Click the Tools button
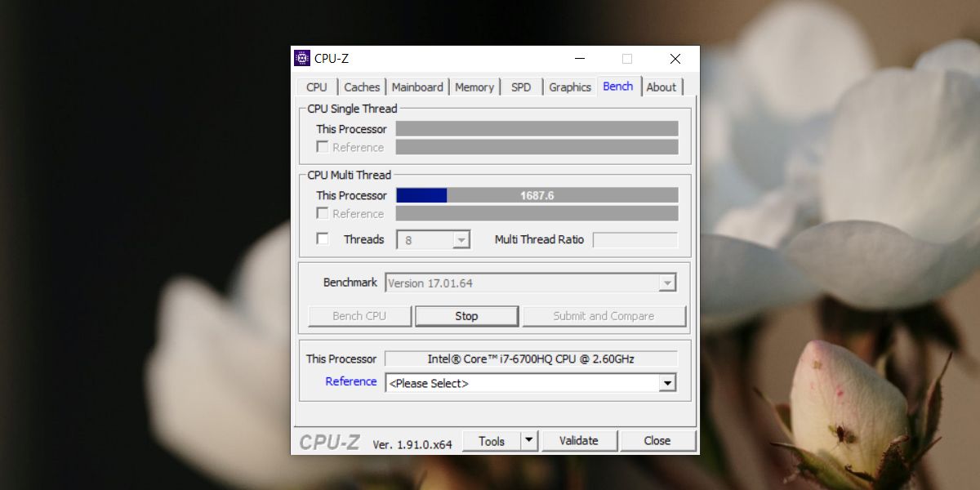Viewport: 980px width, 490px height. [x=492, y=441]
